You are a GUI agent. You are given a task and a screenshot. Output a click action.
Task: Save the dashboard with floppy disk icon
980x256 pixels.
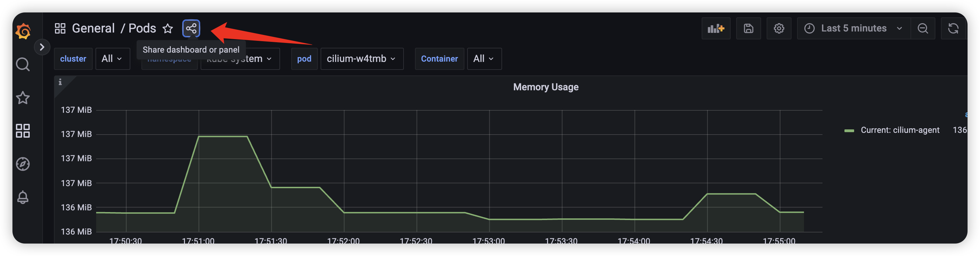(748, 28)
